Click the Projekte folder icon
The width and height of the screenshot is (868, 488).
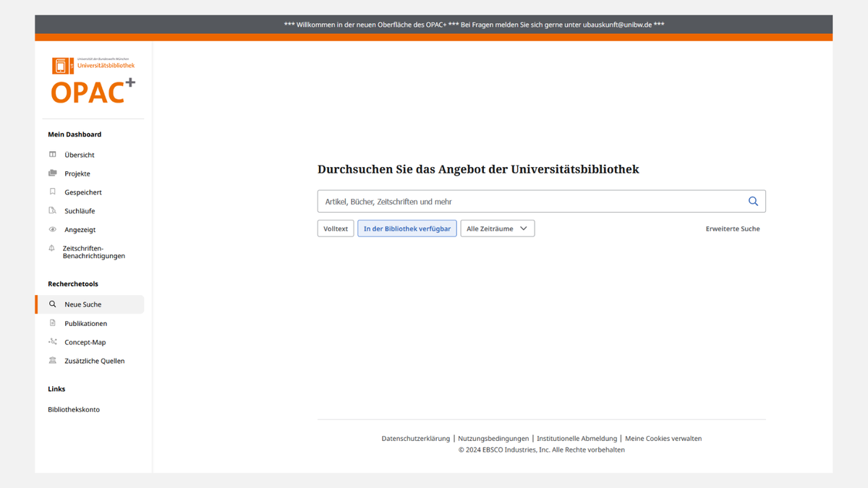52,174
